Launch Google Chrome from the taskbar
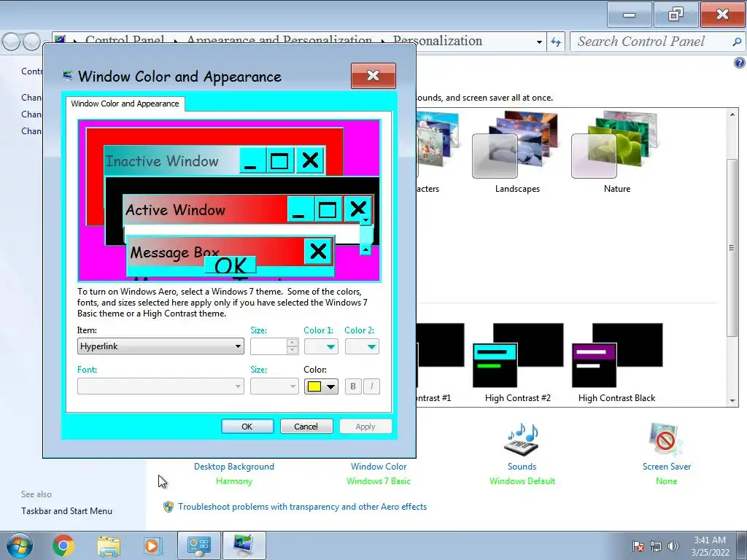 (x=63, y=545)
